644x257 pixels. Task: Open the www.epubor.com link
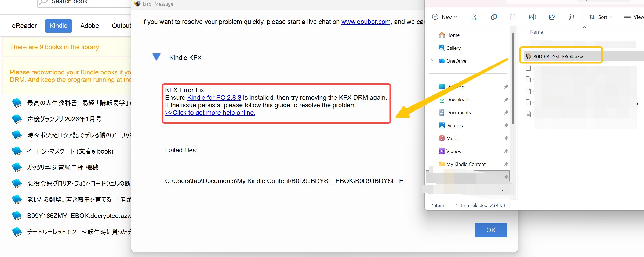pyautogui.click(x=366, y=22)
